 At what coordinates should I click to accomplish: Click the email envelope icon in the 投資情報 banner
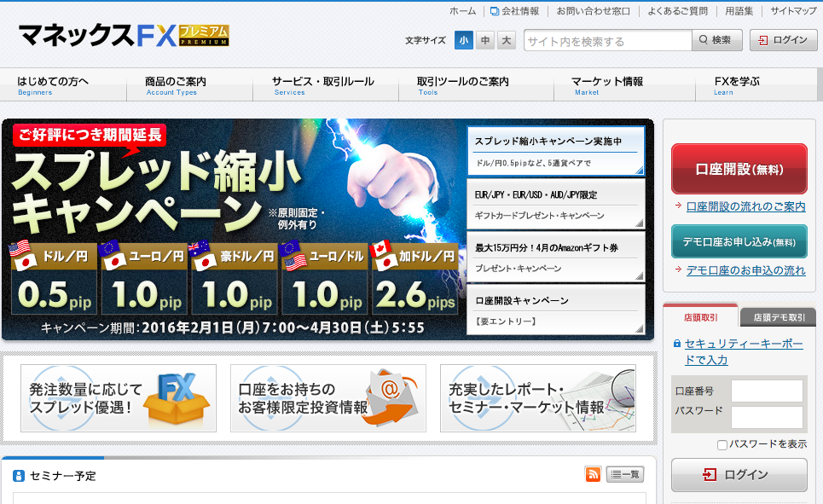coord(391,397)
